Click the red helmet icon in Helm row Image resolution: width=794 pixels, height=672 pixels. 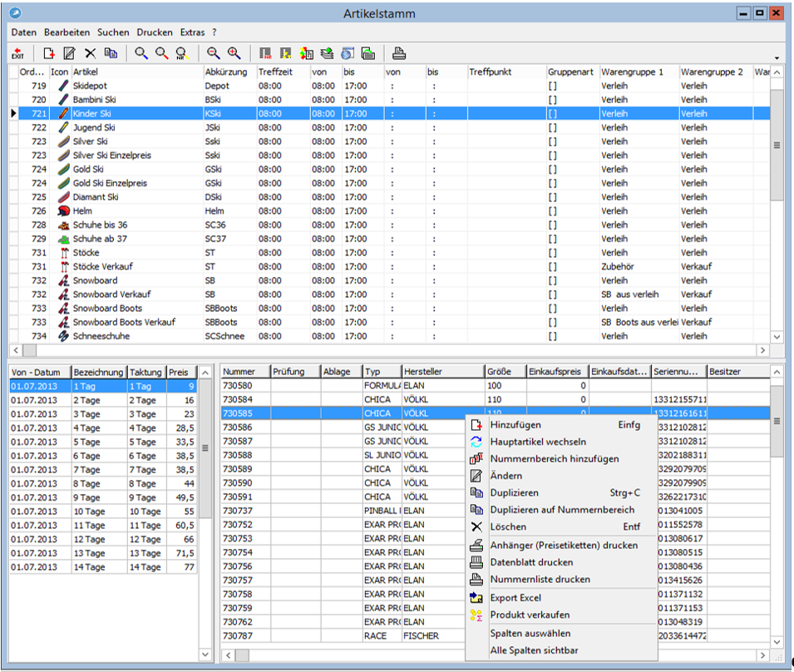pyautogui.click(x=63, y=211)
